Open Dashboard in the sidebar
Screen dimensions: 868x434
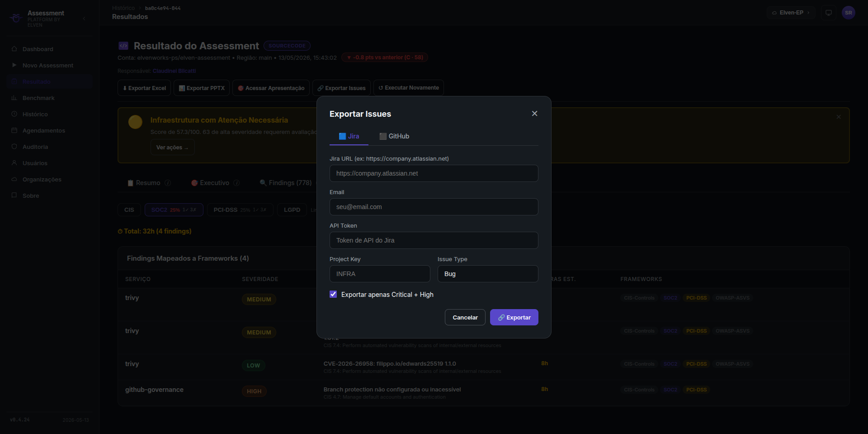[50, 49]
